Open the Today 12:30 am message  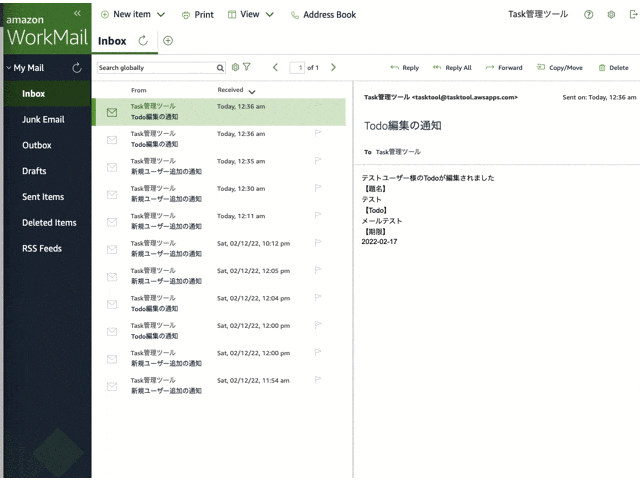pos(218,194)
